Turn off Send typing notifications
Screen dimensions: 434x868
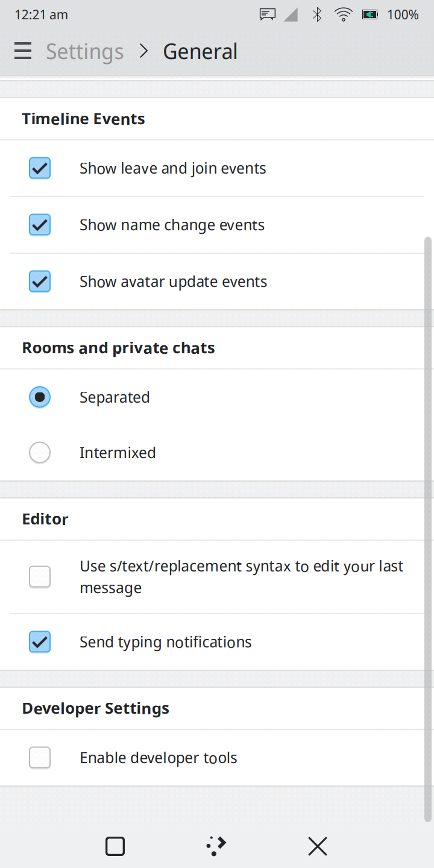pyautogui.click(x=40, y=642)
